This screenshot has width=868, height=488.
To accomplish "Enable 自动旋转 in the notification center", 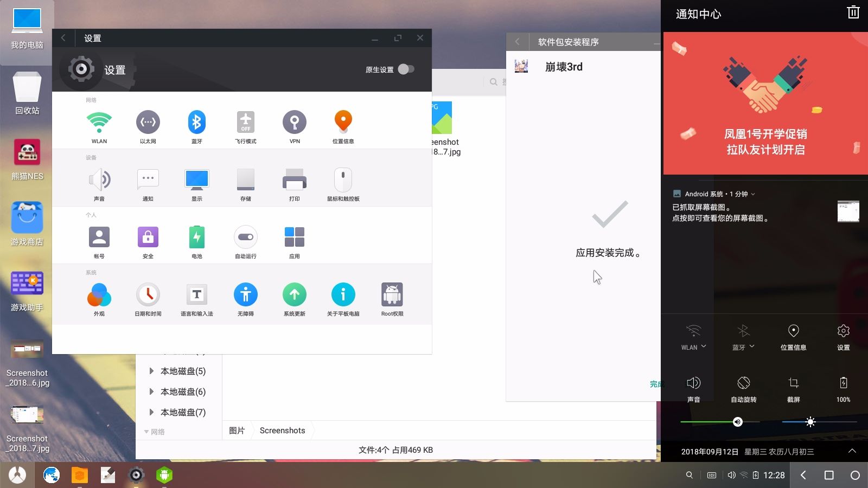I will point(743,388).
